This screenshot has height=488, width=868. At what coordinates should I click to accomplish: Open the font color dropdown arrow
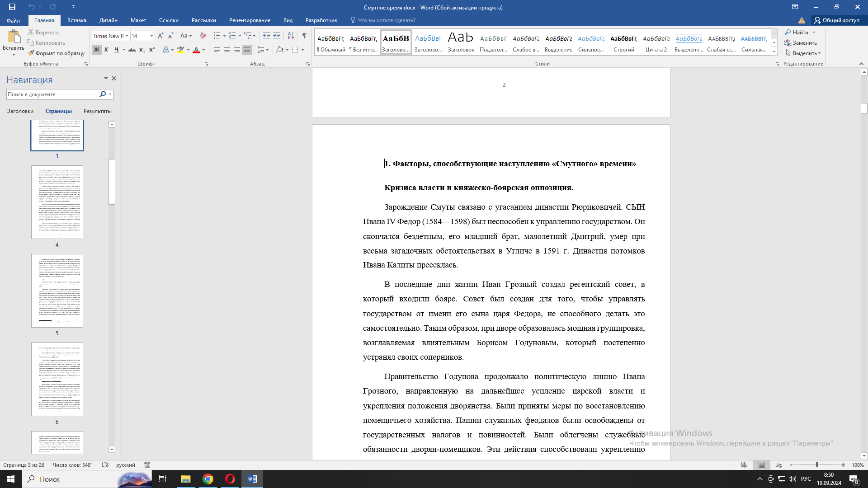click(x=203, y=50)
